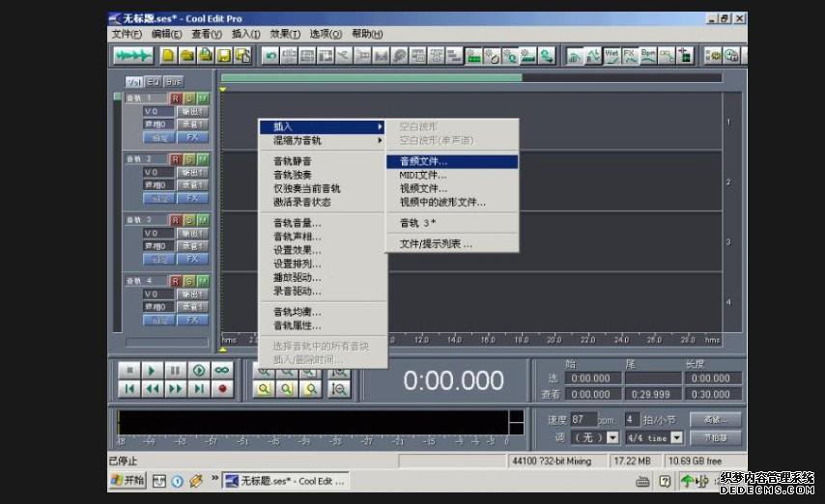
Task: Toggle solo S on track 2
Action: (189, 159)
